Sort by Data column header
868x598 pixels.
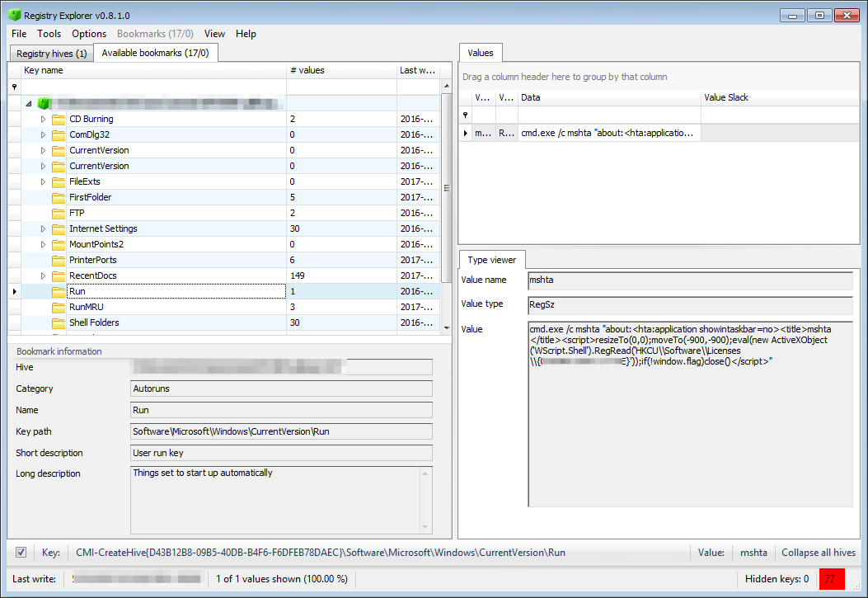click(609, 97)
